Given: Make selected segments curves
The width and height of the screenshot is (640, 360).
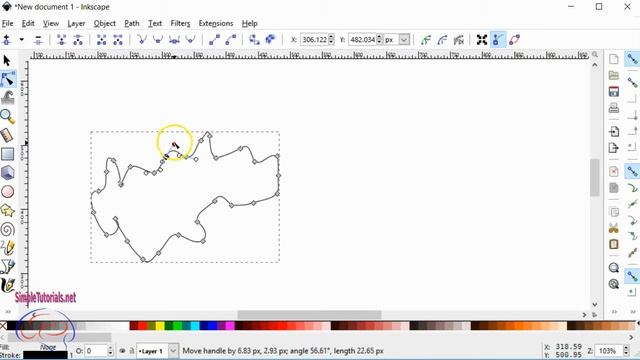Looking at the screenshot, I should click(231, 40).
